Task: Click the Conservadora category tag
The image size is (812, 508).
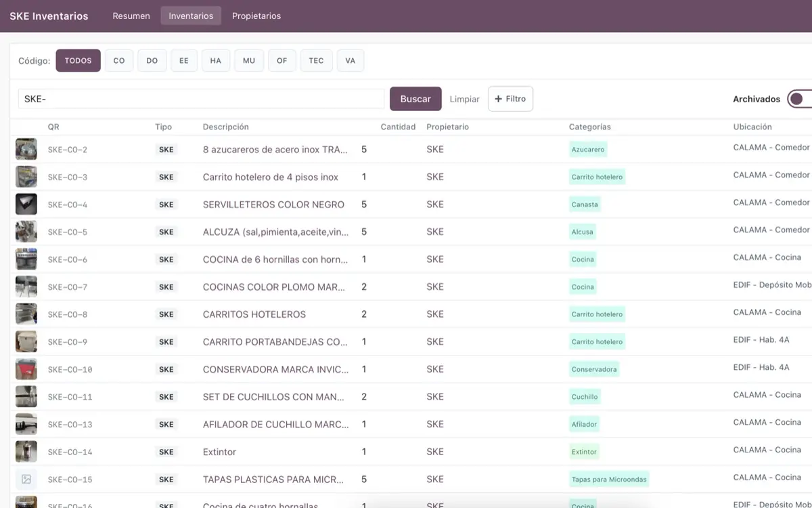Action: pos(594,369)
